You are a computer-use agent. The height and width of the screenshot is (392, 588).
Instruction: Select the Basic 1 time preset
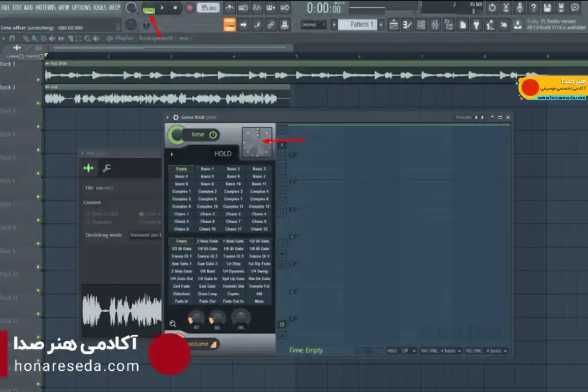pos(207,169)
